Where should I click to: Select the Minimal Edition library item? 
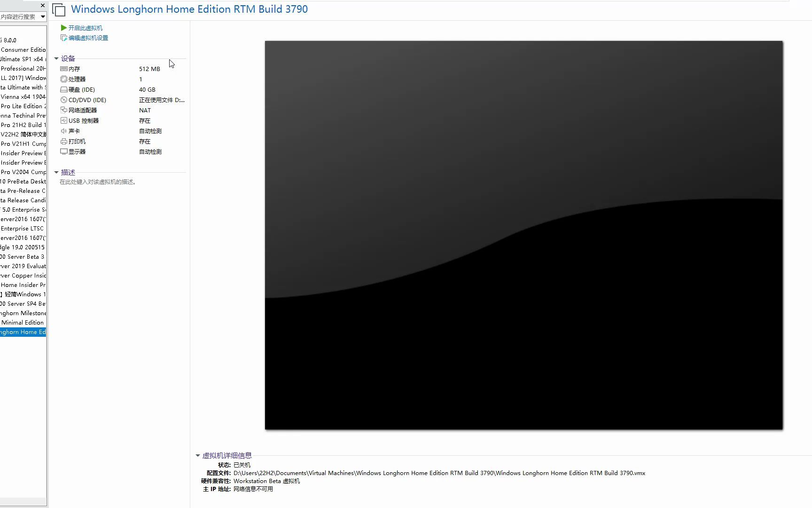(23, 323)
